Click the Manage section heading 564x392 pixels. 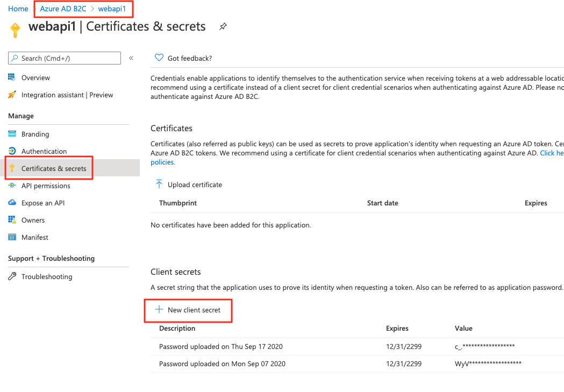[21, 116]
